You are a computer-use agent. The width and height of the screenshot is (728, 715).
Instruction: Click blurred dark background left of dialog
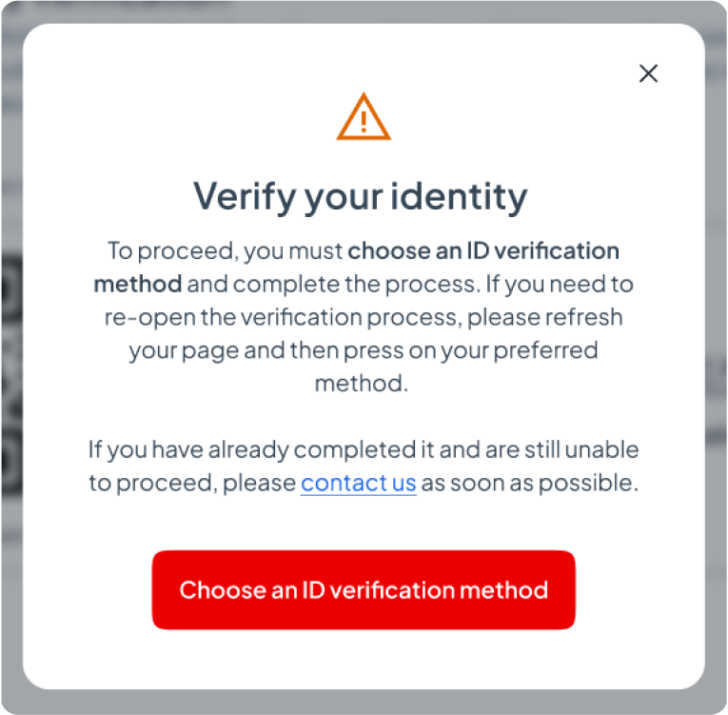11,371
